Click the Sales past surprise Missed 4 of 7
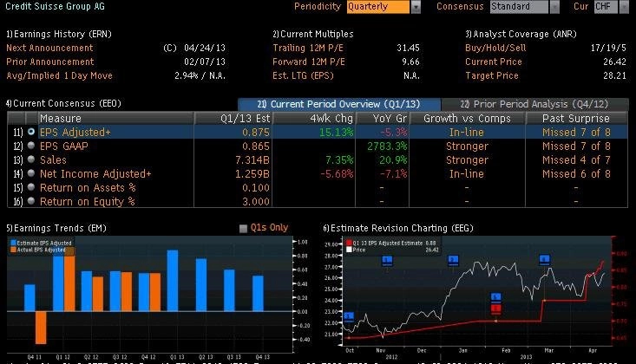636x364 pixels. (x=576, y=159)
